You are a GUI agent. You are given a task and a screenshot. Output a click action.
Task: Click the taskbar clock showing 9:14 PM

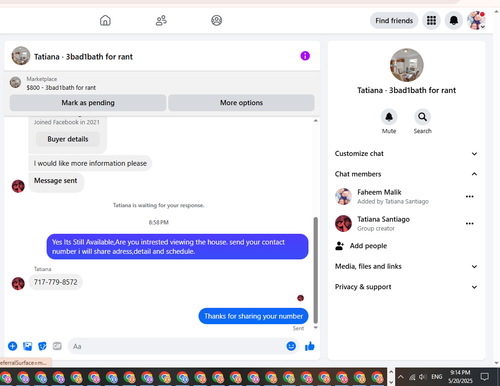460,377
